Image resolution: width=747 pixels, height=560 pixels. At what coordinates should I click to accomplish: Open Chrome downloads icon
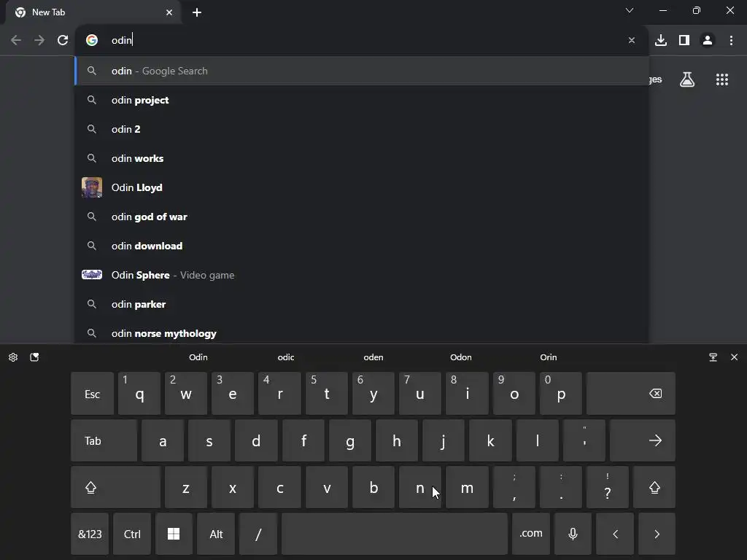point(661,40)
